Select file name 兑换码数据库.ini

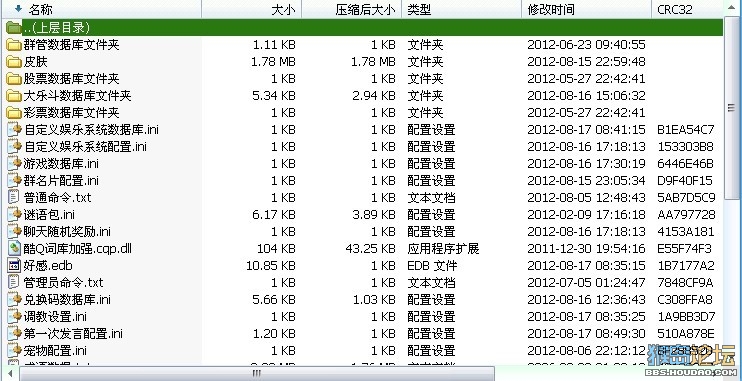pyautogui.click(x=67, y=300)
